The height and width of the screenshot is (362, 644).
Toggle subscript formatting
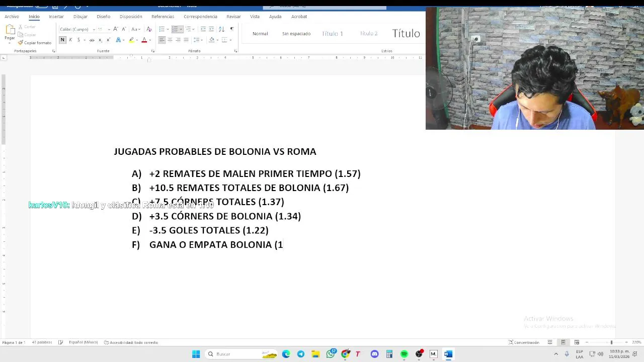[x=100, y=40]
